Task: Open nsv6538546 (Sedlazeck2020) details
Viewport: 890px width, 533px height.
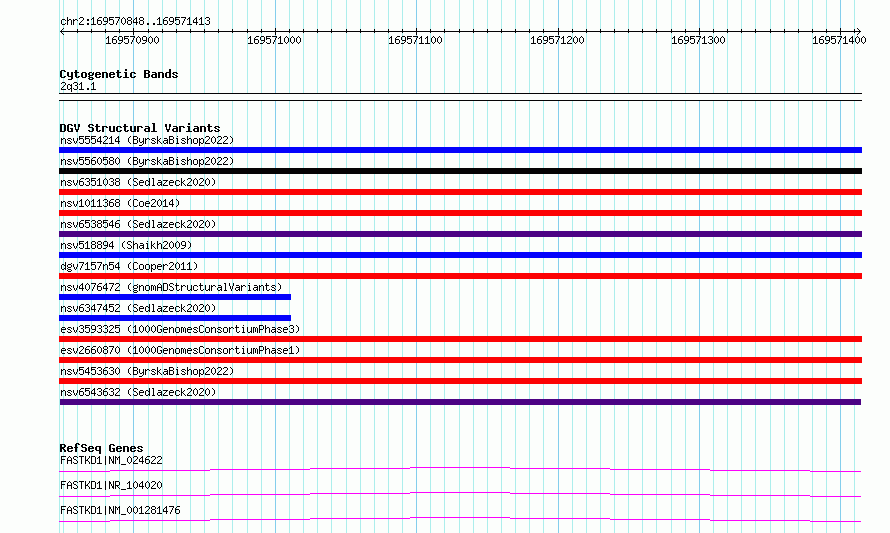Action: (x=138, y=224)
